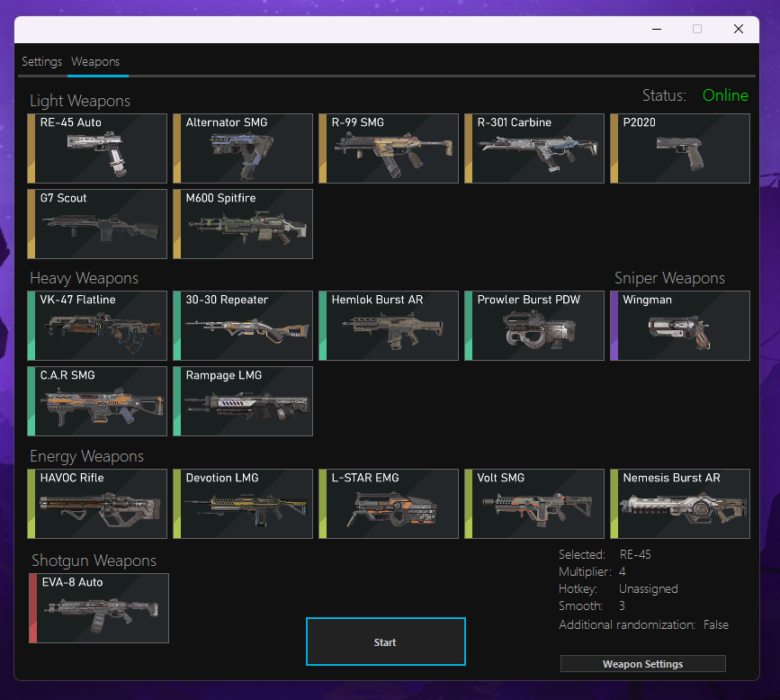Screen dimensions: 780x700
Task: Select the Wingman sniper weapon tile
Action: point(680,326)
